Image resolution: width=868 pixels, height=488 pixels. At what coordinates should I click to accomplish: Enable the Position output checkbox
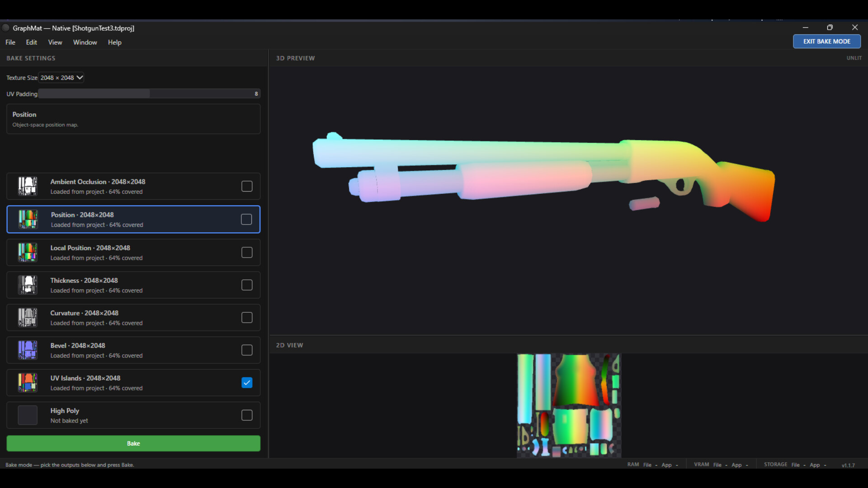(x=246, y=219)
